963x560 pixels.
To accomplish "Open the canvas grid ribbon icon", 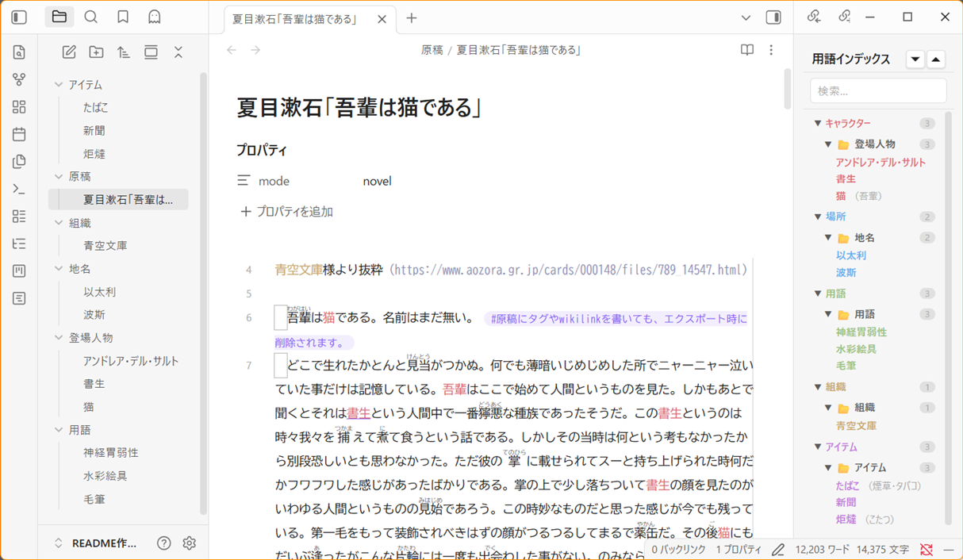I will 19,107.
